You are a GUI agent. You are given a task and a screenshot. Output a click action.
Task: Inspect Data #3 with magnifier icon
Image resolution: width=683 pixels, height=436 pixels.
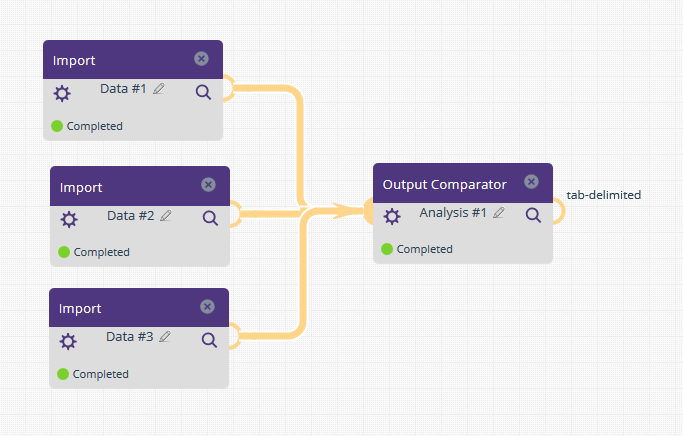210,340
